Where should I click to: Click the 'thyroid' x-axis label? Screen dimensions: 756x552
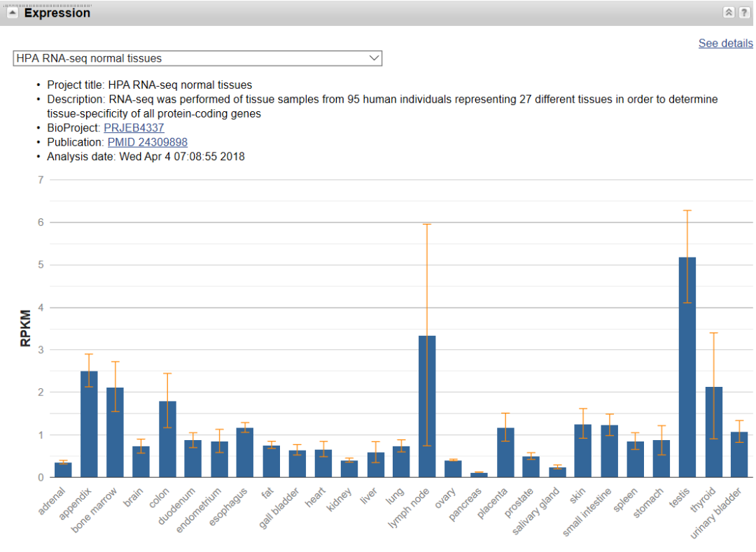pyautogui.click(x=703, y=500)
